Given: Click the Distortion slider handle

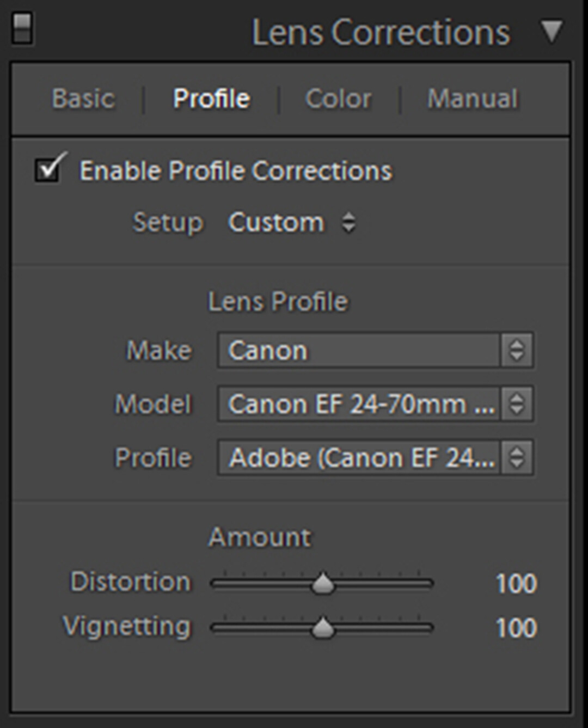Looking at the screenshot, I should click(x=323, y=583).
